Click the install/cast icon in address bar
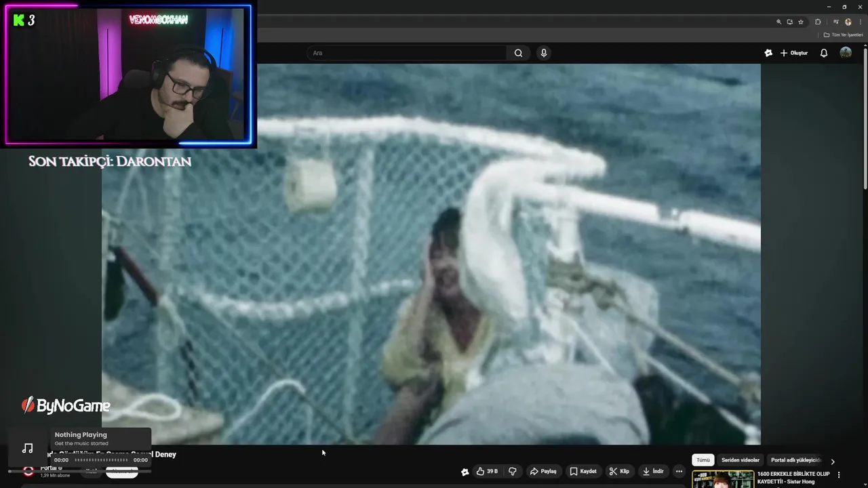Image resolution: width=868 pixels, height=488 pixels. click(x=789, y=22)
